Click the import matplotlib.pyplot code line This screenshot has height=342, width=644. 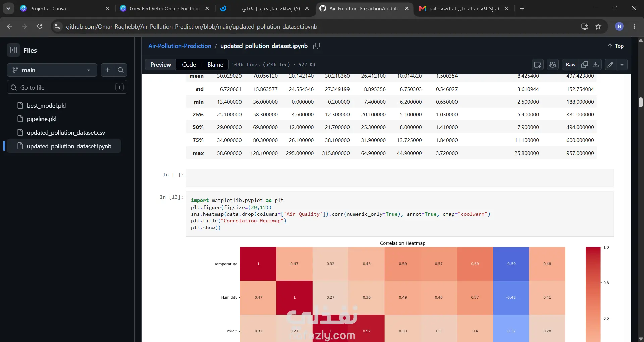pyautogui.click(x=237, y=200)
